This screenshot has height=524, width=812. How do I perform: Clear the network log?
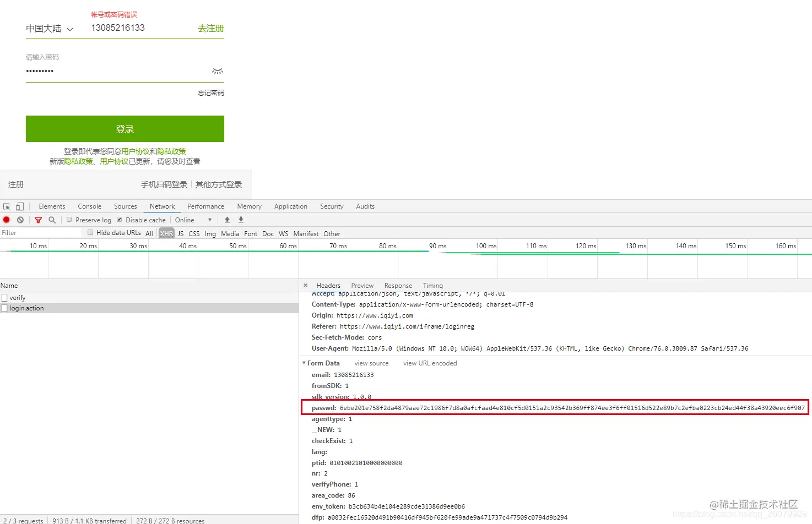pyautogui.click(x=20, y=220)
